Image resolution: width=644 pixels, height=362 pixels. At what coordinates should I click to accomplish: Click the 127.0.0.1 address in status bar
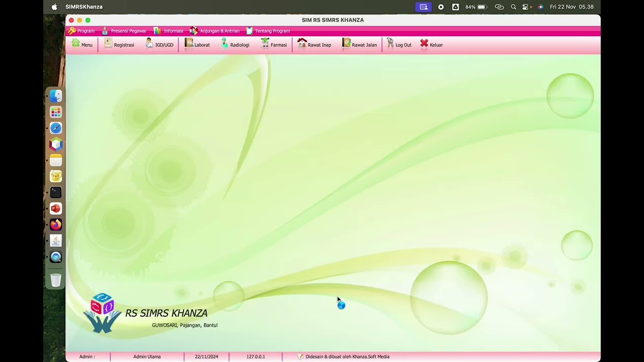pyautogui.click(x=256, y=357)
